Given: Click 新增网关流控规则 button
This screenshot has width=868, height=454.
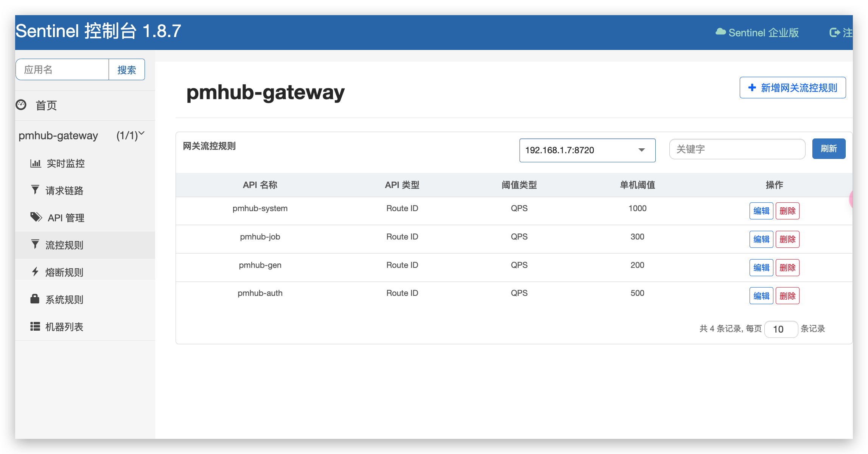Looking at the screenshot, I should [793, 88].
